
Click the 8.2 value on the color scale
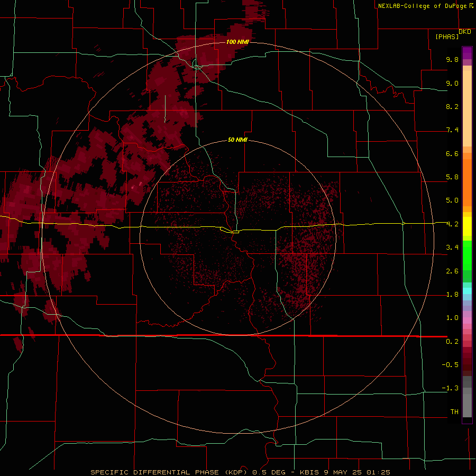click(452, 106)
